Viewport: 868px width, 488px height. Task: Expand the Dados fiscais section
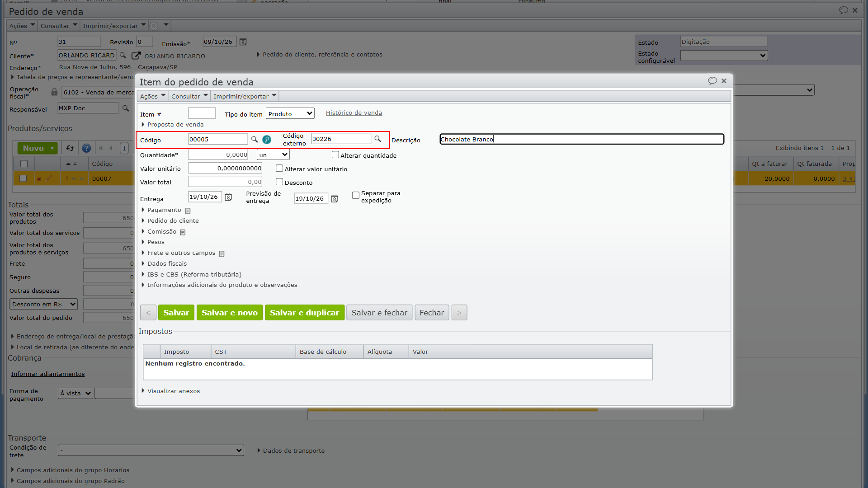click(x=167, y=264)
